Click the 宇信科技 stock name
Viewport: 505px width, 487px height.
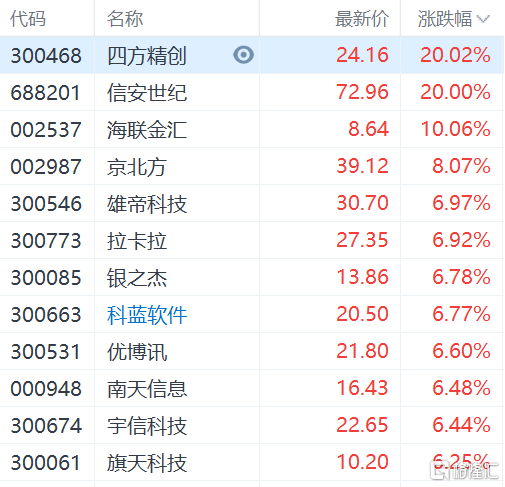pyautogui.click(x=147, y=426)
